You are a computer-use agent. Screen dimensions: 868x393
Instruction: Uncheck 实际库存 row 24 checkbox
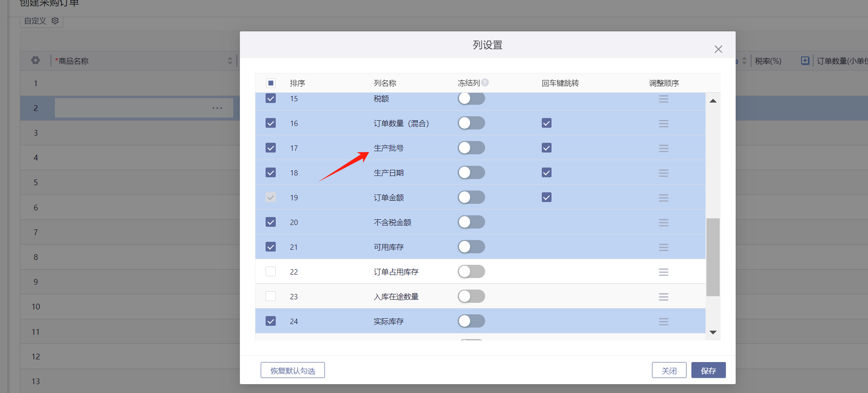coord(271,321)
